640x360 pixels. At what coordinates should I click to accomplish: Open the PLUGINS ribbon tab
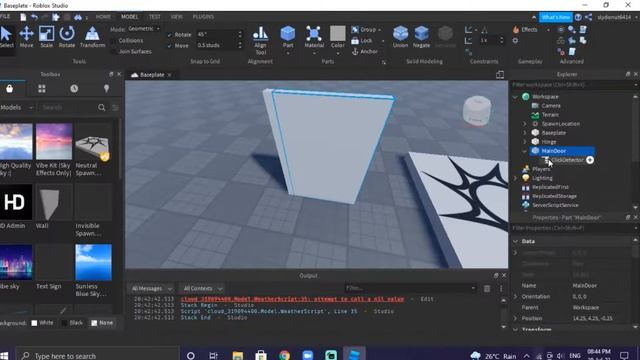(203, 17)
